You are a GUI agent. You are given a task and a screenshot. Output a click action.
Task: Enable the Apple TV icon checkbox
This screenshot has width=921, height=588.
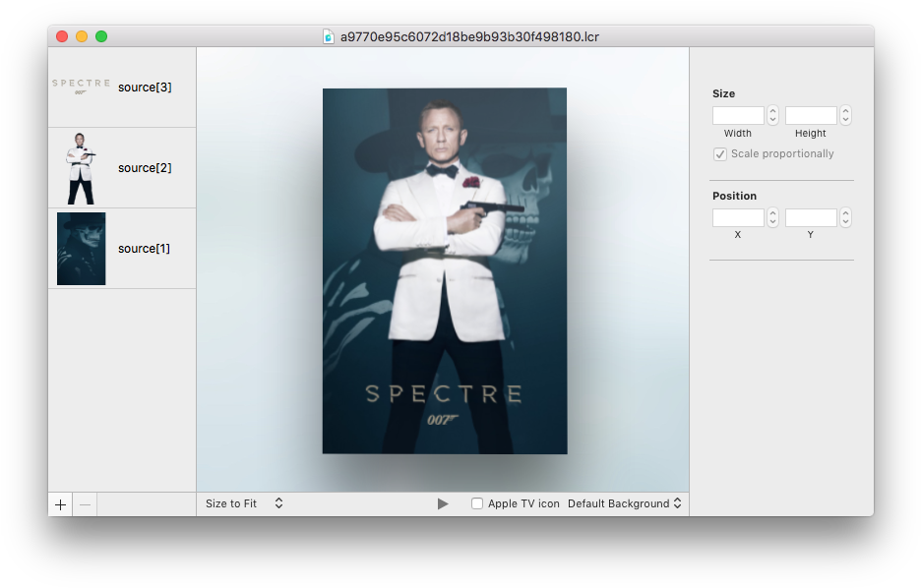pyautogui.click(x=477, y=502)
